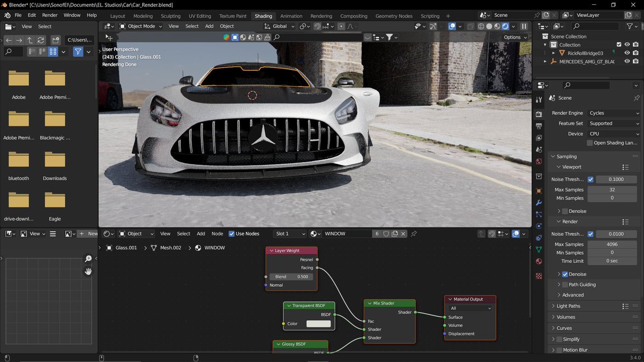Open Tool properties tab icon
644x362 pixels.
click(539, 100)
